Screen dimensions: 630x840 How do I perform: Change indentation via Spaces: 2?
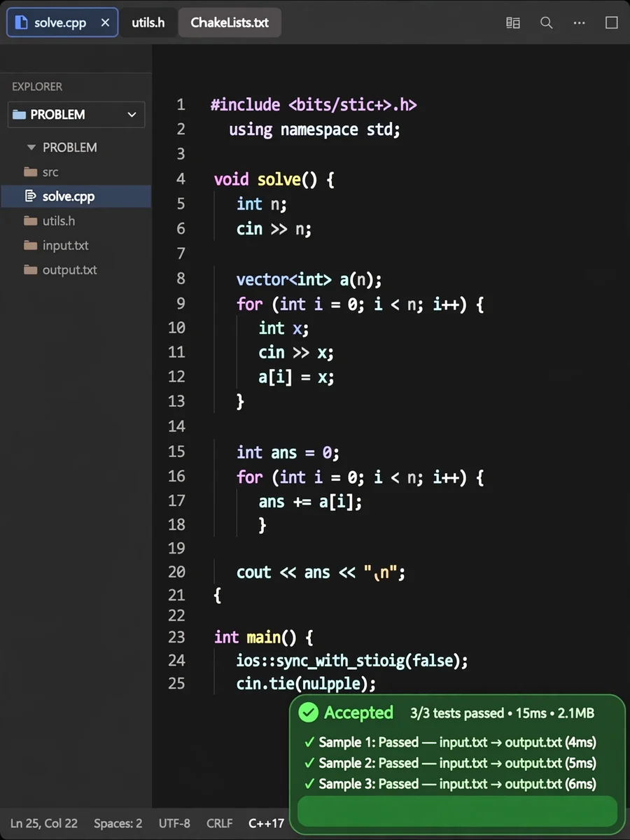point(118,823)
